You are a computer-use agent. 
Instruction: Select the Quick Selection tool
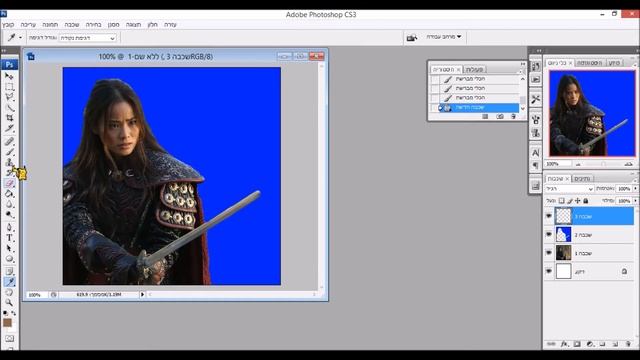(x=9, y=108)
